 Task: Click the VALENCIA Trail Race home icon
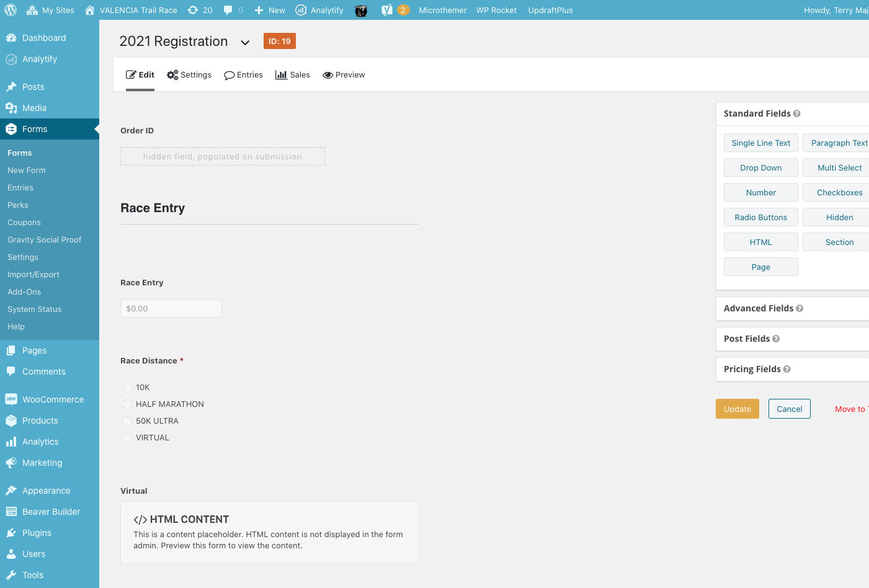pyautogui.click(x=90, y=10)
